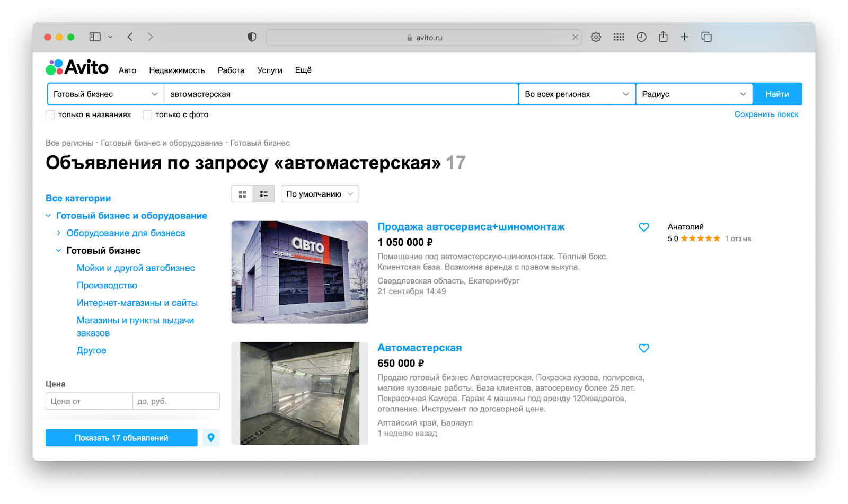
Task: Open the Услуги navigation item
Action: (270, 70)
